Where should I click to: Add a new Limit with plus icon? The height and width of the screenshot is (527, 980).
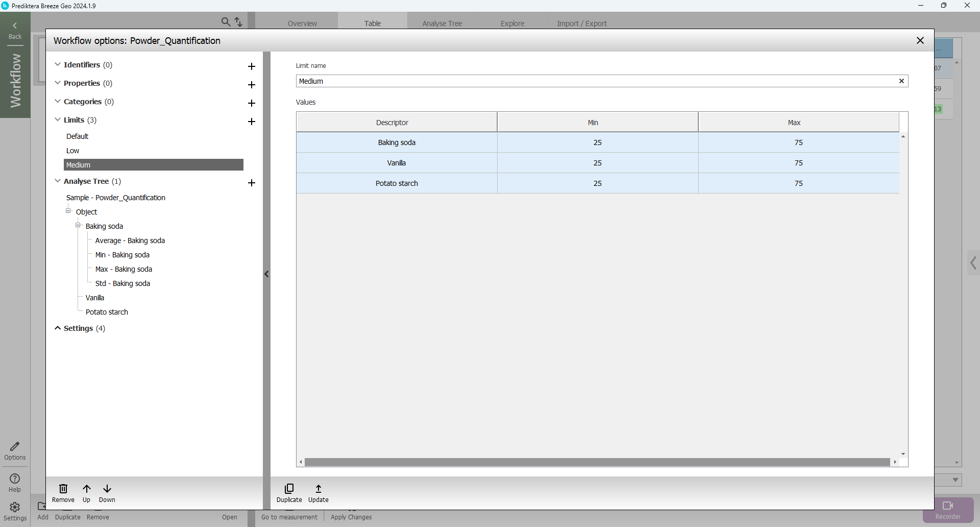[x=252, y=122]
